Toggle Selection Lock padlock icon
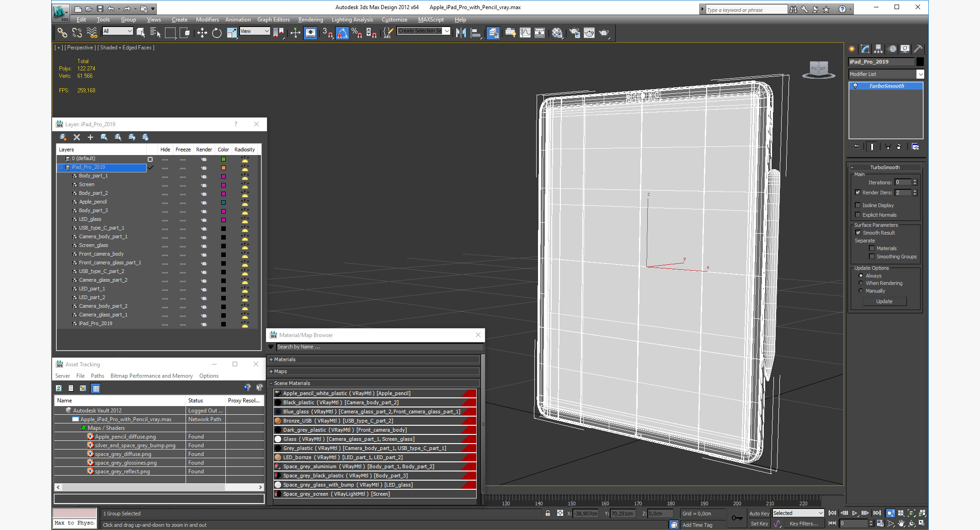 [x=548, y=513]
